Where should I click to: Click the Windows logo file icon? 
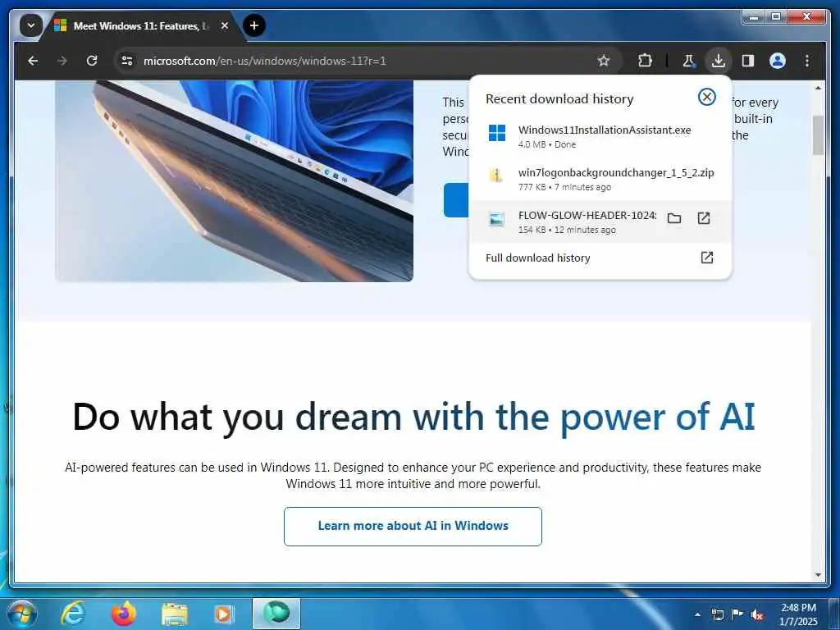[x=497, y=133]
